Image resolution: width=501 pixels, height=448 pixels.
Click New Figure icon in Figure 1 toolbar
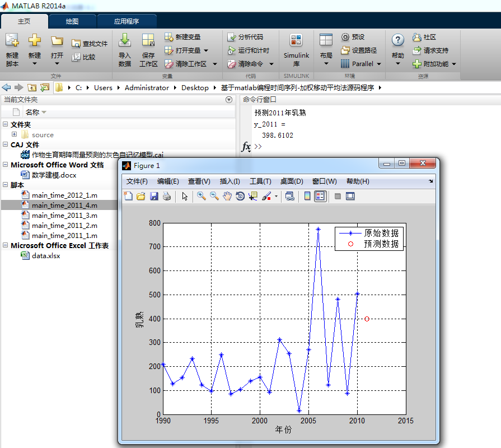(128, 196)
